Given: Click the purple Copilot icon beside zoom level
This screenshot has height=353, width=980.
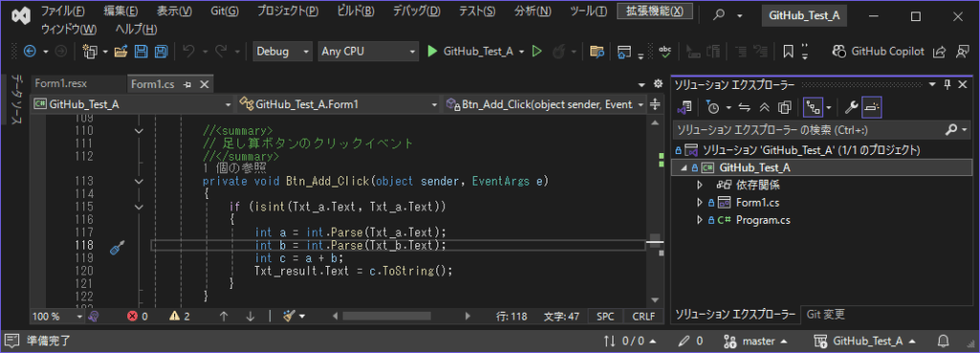Looking at the screenshot, I should click(93, 316).
